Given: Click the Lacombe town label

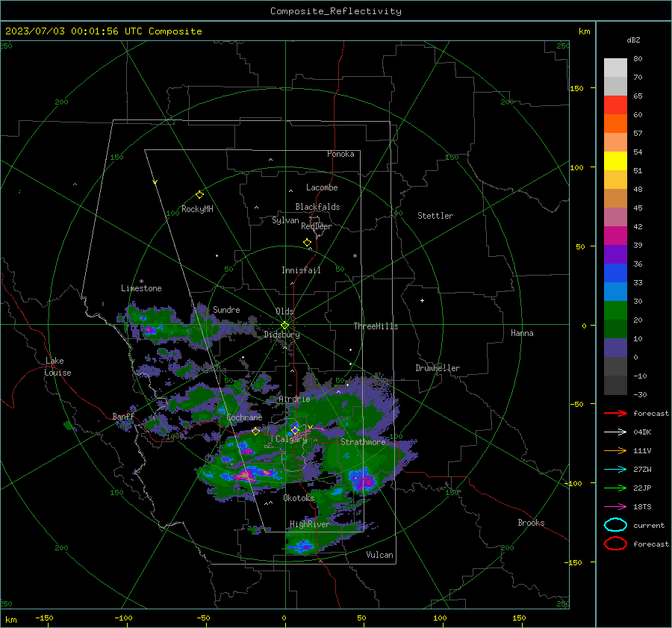Looking at the screenshot, I should (x=322, y=187).
